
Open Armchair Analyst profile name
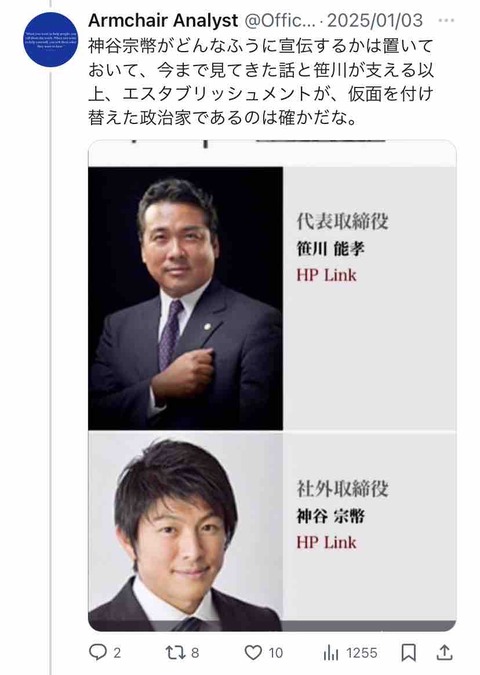tap(163, 20)
